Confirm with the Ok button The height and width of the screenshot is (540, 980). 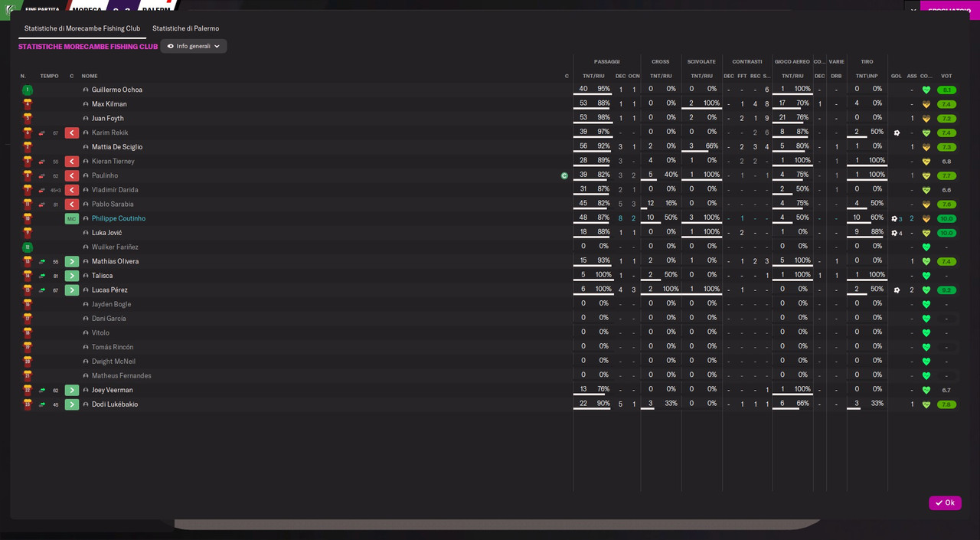coord(945,503)
